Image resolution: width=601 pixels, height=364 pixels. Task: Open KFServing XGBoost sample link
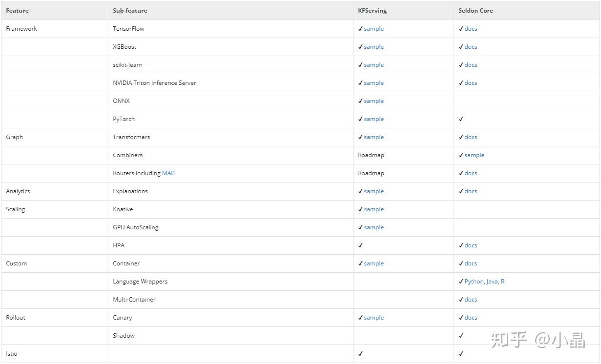(x=373, y=47)
